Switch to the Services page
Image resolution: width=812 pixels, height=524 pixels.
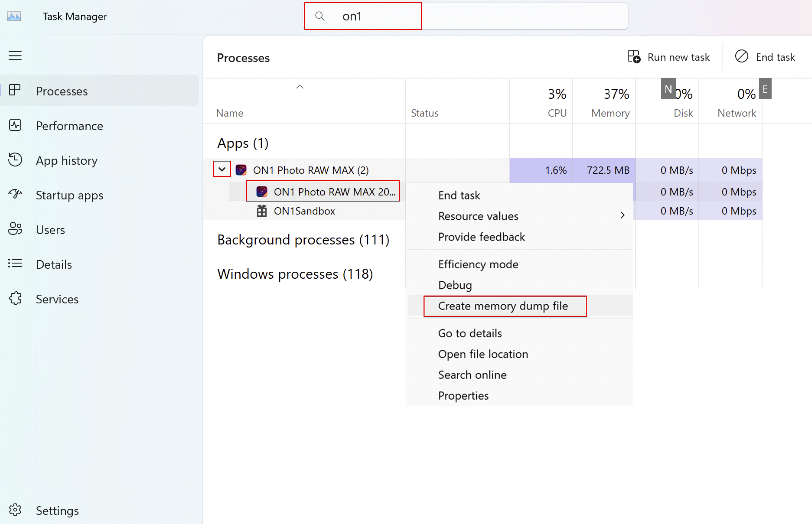(x=99, y=299)
